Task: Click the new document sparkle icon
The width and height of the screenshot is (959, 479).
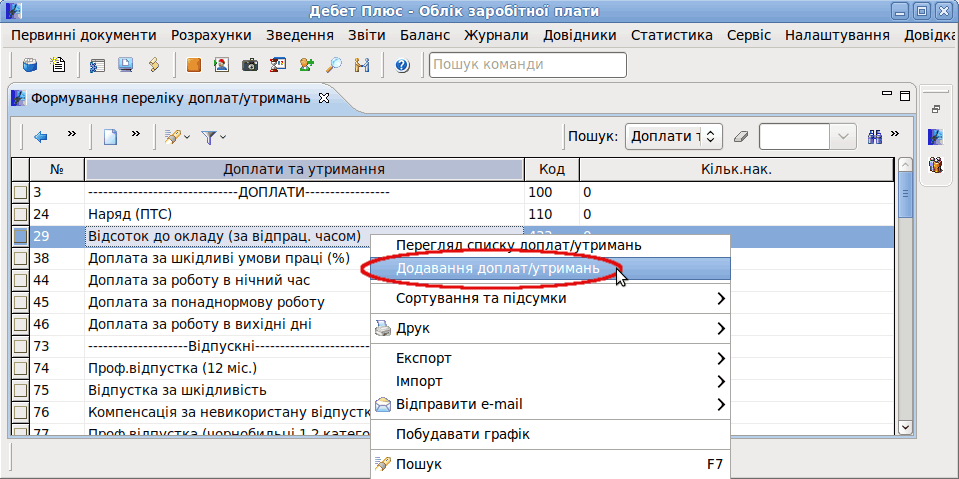Action: (57, 65)
